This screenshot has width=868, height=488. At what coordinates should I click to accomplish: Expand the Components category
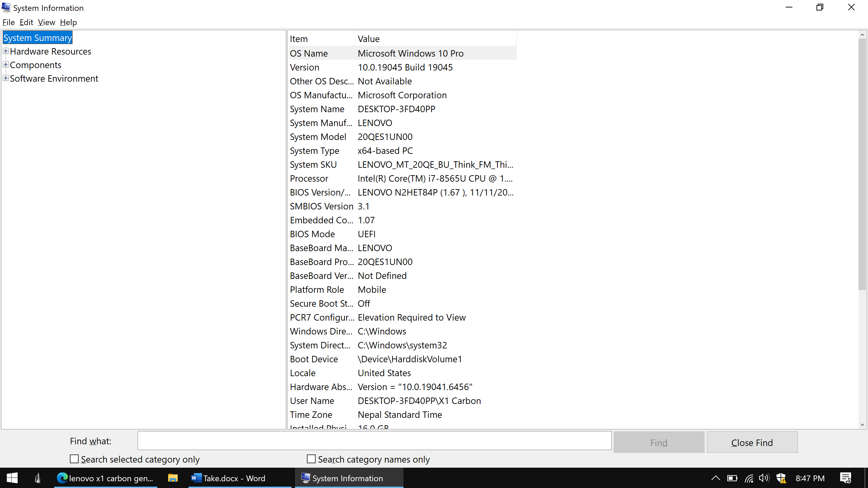click(x=5, y=64)
